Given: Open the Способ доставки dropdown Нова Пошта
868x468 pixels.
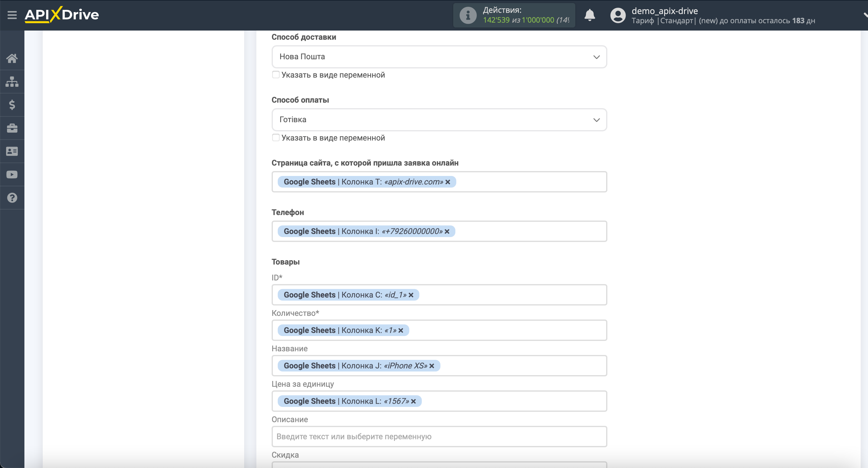Looking at the screenshot, I should tap(439, 57).
